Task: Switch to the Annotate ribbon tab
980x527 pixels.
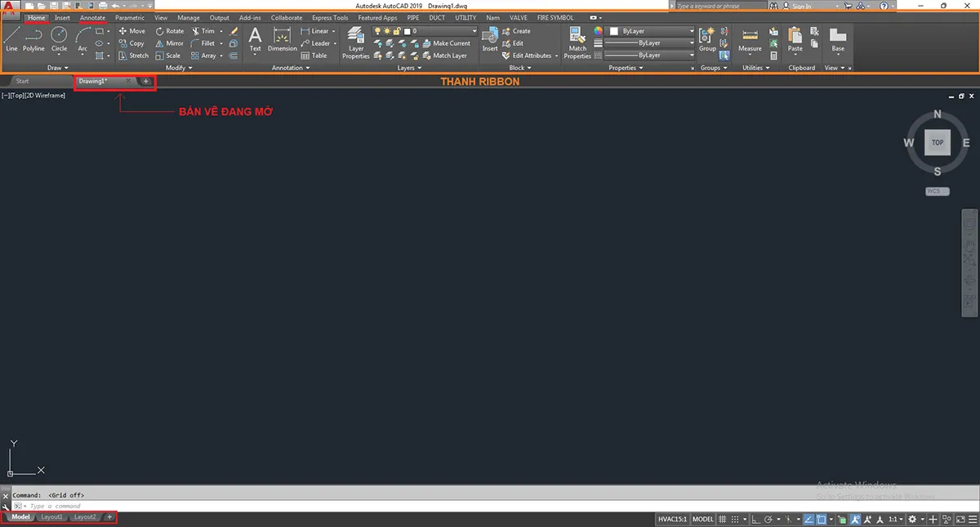Action: point(92,17)
